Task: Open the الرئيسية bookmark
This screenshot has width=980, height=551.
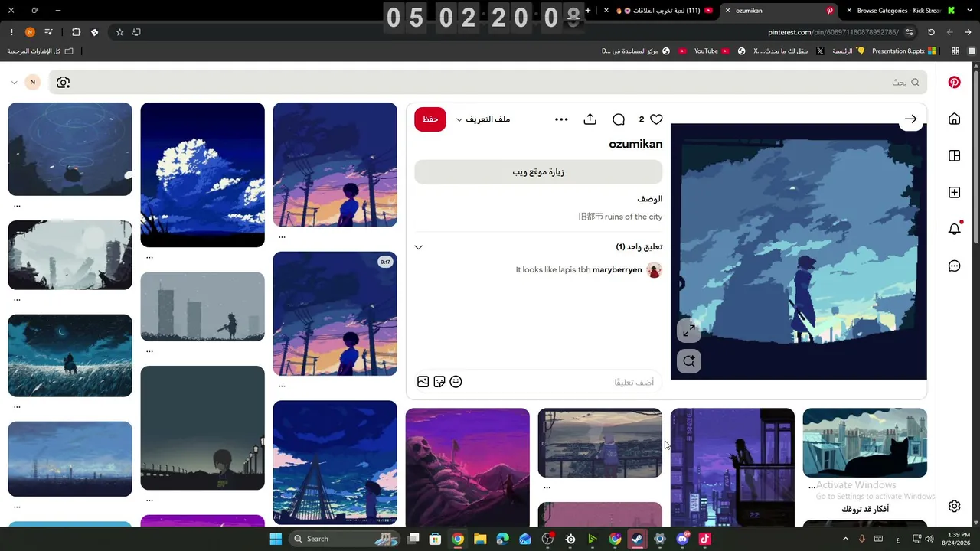Action: pyautogui.click(x=848, y=51)
